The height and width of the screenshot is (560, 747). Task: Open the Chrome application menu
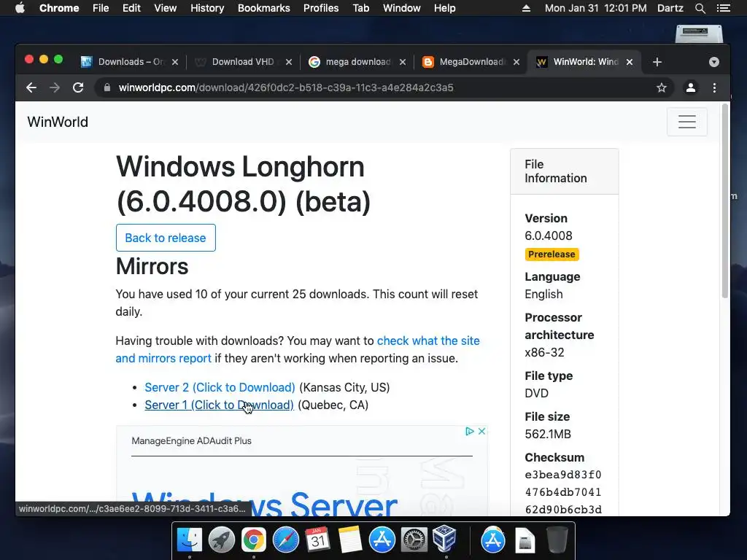pyautogui.click(x=59, y=8)
